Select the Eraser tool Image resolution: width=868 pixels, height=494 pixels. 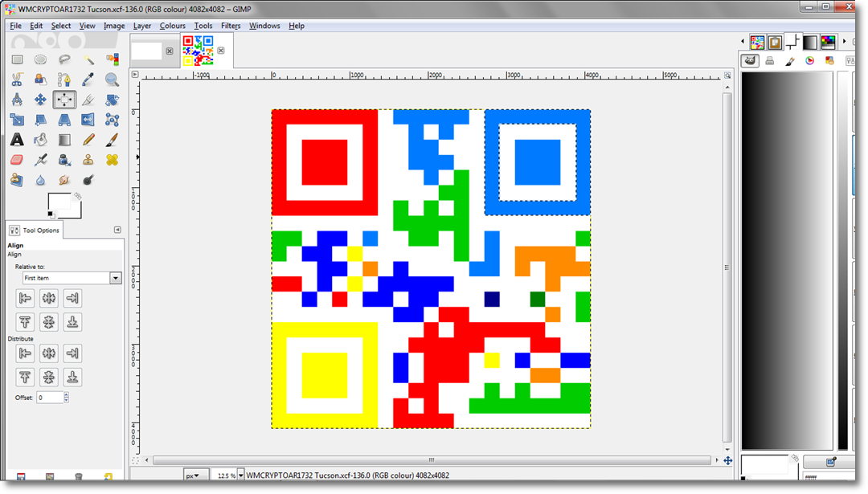click(17, 160)
